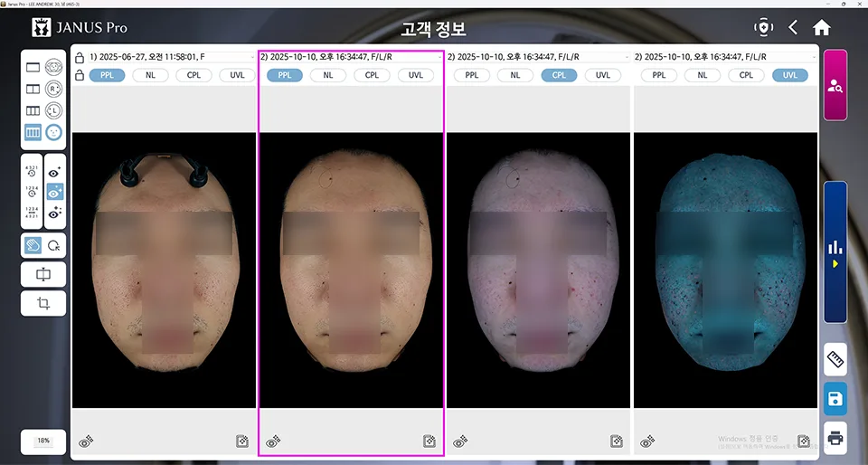Screen dimensions: 868x465
Task: Toggle eye overlay under second panel
Action: pyautogui.click(x=273, y=441)
